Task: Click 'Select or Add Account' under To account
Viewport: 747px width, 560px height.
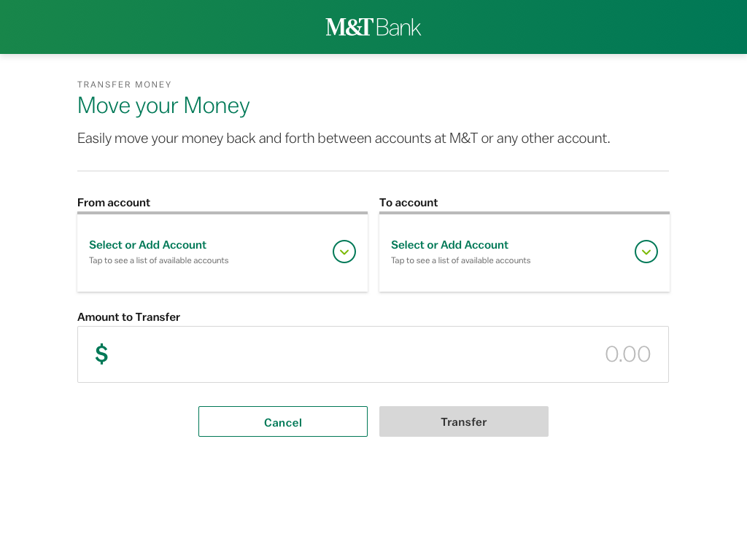Action: 449,245
